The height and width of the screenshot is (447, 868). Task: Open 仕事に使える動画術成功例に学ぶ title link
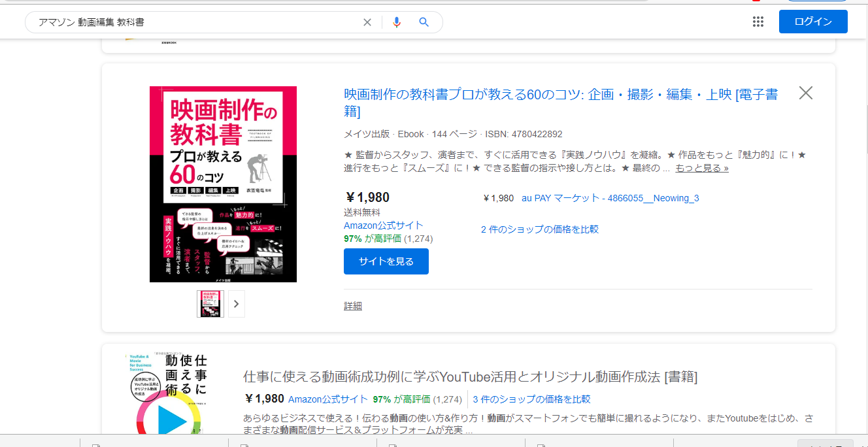[x=471, y=377]
